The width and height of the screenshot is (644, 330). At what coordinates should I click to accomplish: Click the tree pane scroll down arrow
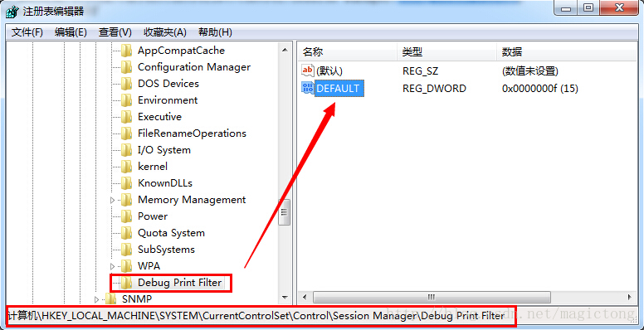(x=284, y=297)
